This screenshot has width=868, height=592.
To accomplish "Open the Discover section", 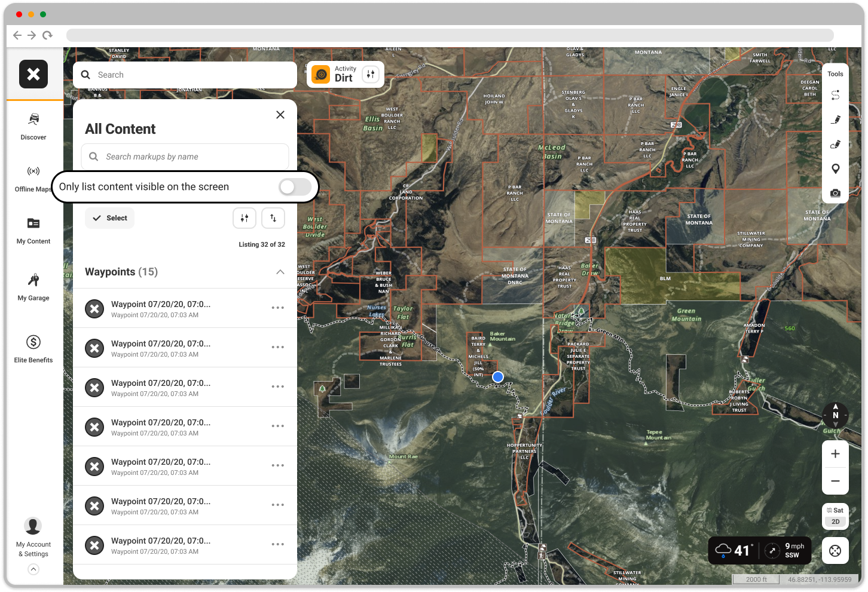I will (x=33, y=127).
